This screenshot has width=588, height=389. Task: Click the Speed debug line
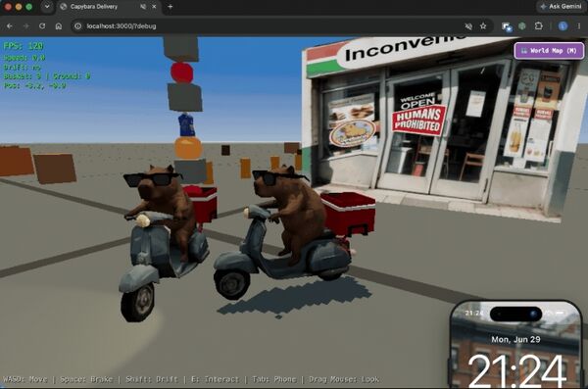tap(24, 58)
